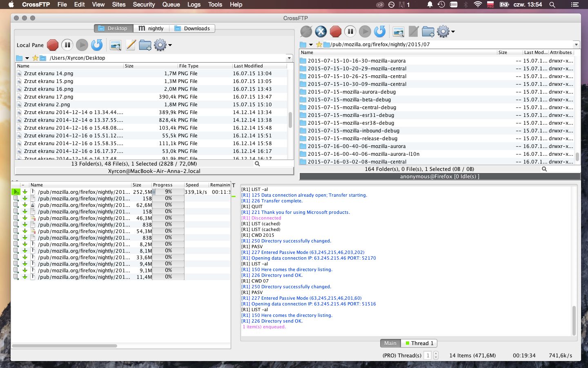
Task: Click the search magnifier in remote pane status bar
Action: click(x=544, y=169)
